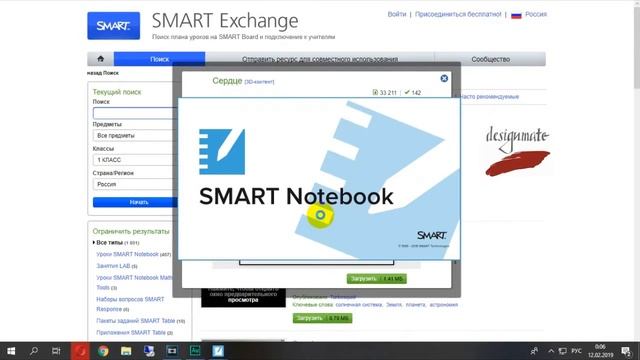Click the green Загрузить button in dialog
Screen dimensions: 640x360
(376, 279)
